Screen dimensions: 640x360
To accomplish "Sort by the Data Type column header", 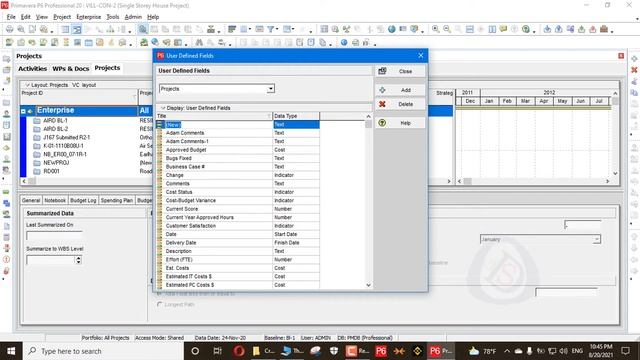I will 296,116.
